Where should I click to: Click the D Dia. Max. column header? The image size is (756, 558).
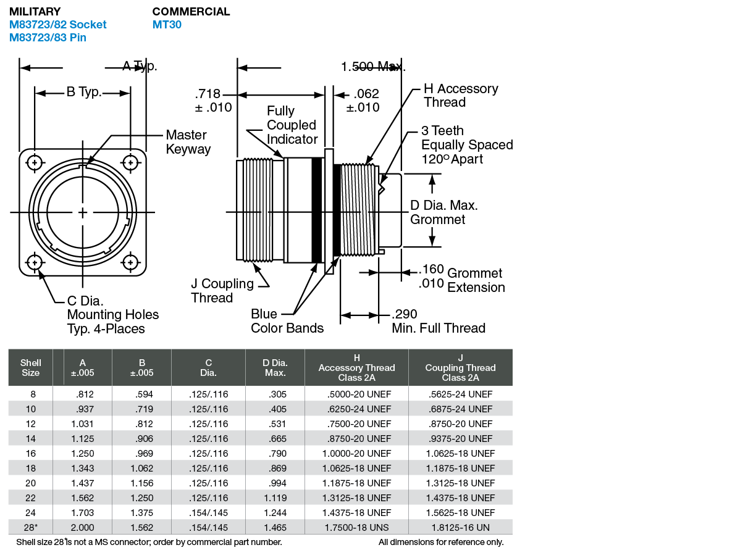(275, 368)
